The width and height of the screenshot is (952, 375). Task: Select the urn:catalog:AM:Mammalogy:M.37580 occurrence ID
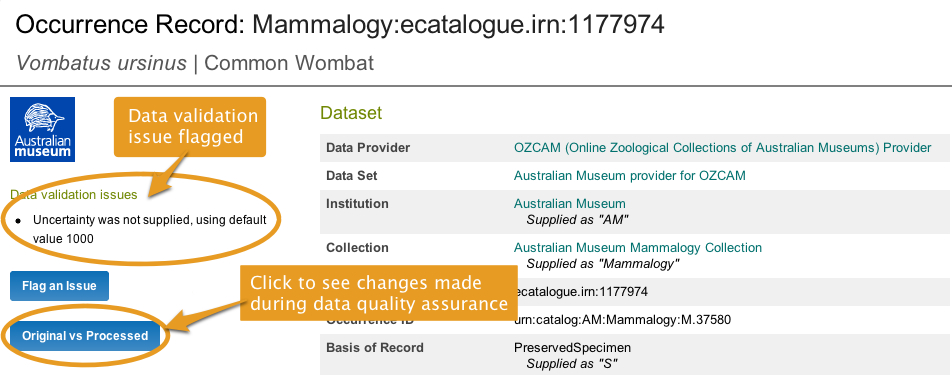(622, 319)
